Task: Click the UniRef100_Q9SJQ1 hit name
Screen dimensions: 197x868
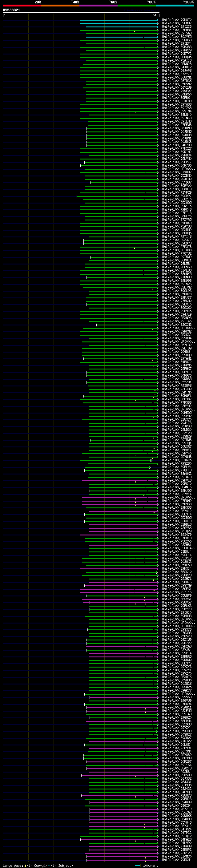Action: [177, 443]
